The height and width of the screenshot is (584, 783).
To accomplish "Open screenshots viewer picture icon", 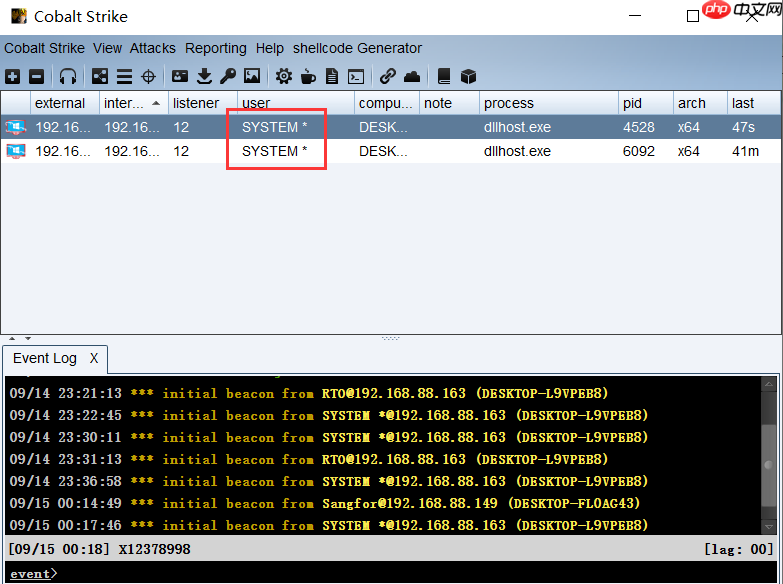I will [252, 76].
